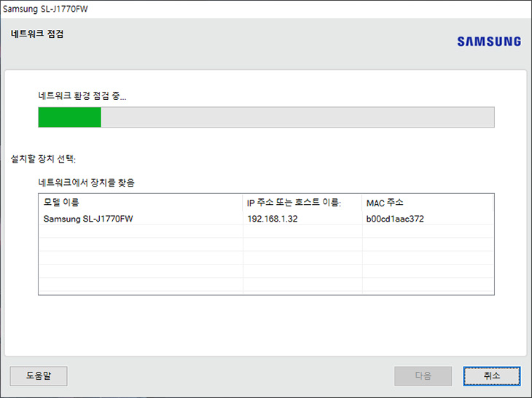This screenshot has width=532, height=398.
Task: Select the Samsung SL-J1770FW device row
Action: click(266, 219)
